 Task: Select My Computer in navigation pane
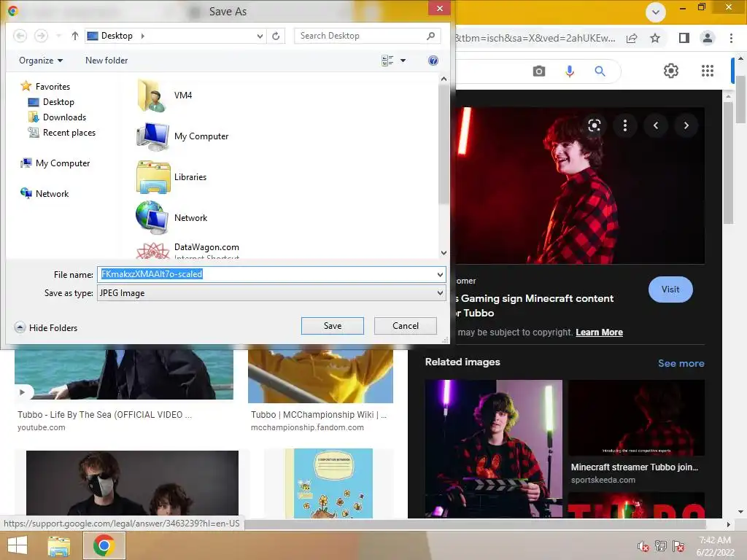tap(55, 163)
